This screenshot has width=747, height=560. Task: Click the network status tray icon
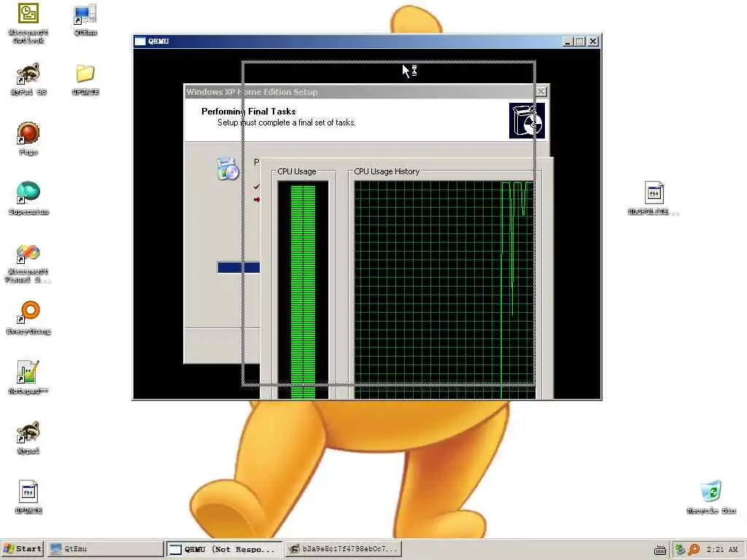(681, 549)
